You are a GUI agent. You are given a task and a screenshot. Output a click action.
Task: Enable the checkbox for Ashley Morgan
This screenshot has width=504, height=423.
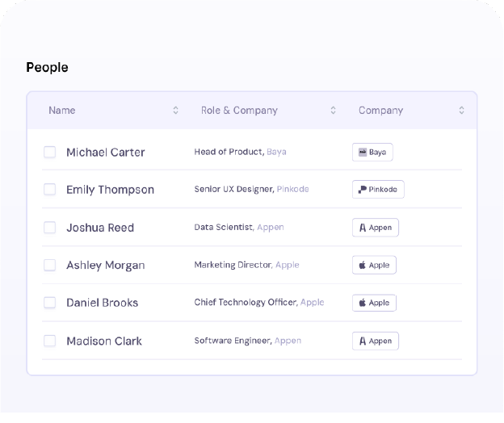[x=50, y=265]
